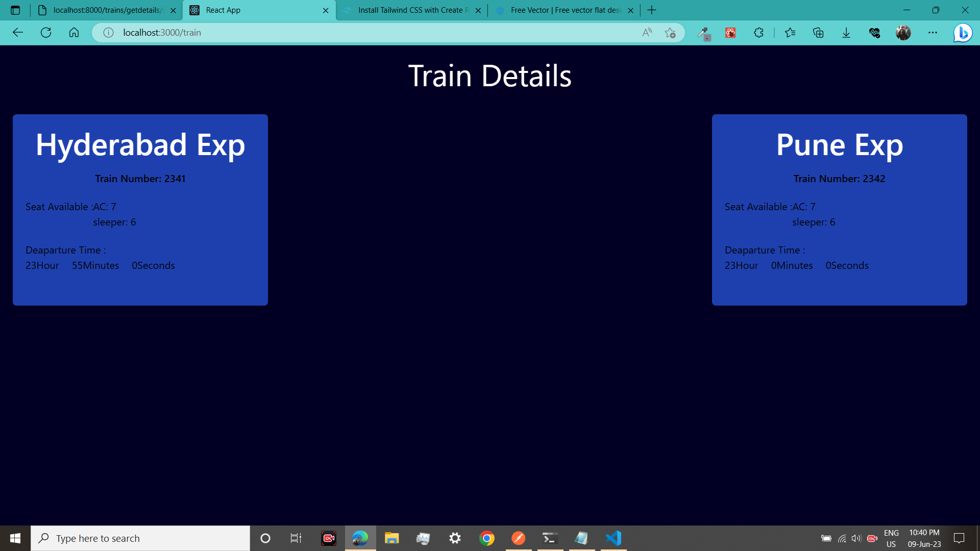Click the Hyderabad Exp train card
The height and width of the screenshot is (551, 980).
(140, 210)
